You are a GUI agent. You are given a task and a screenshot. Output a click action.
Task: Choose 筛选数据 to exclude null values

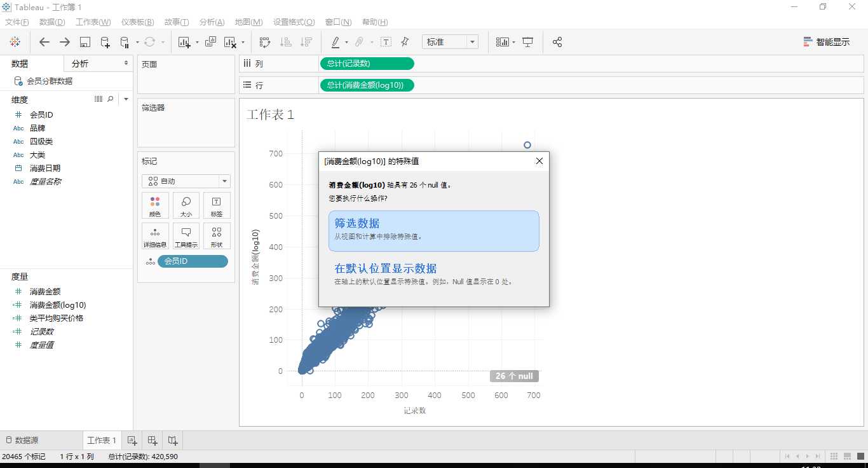pos(434,231)
